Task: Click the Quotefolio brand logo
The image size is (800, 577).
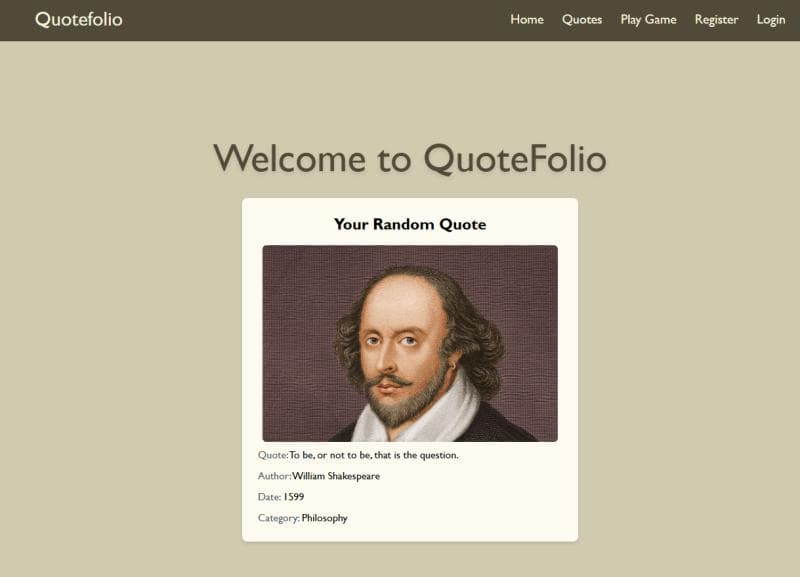Action: 78,18
